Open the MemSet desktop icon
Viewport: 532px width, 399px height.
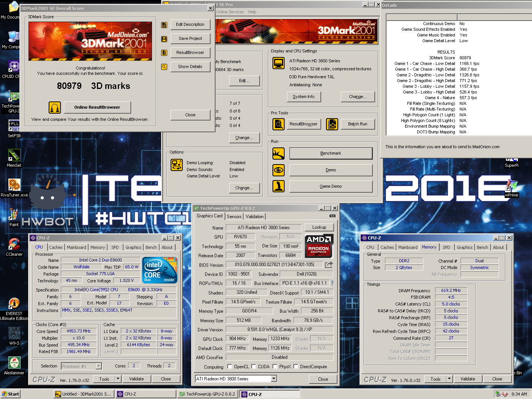coord(14,158)
